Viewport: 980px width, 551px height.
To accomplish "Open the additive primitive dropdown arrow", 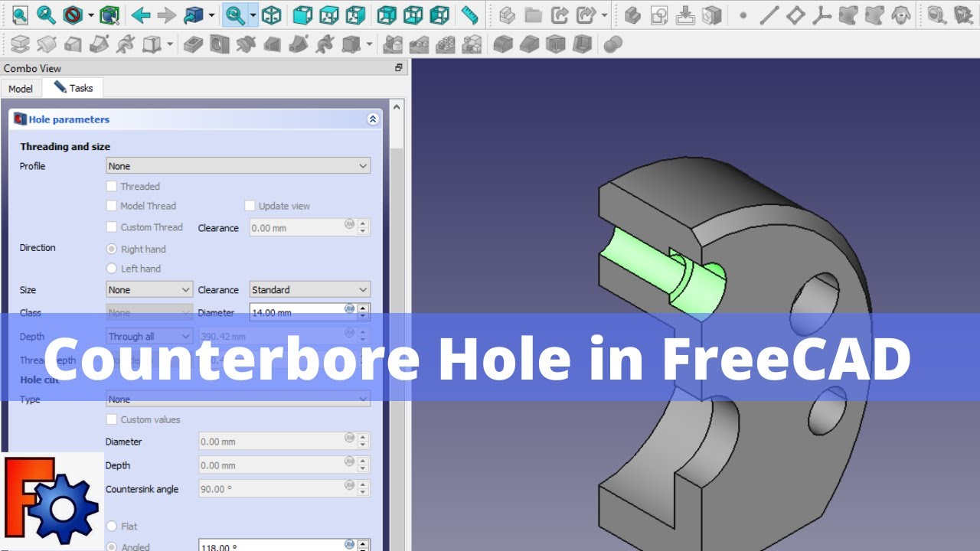I will pos(169,44).
